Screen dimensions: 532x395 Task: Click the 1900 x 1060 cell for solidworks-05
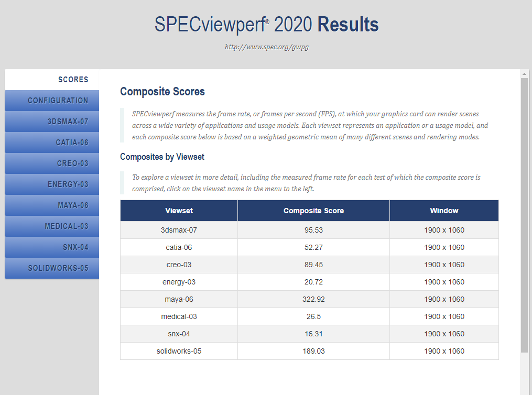[444, 351]
